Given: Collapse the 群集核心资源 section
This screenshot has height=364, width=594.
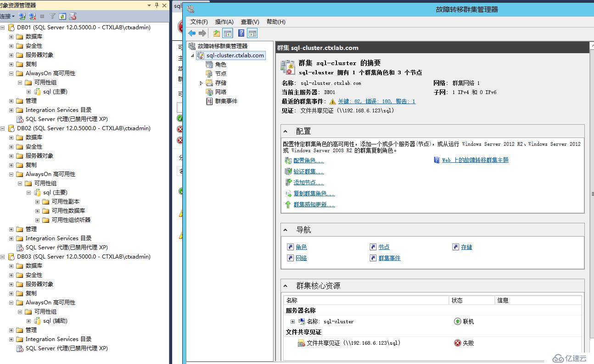Looking at the screenshot, I should (x=286, y=286).
